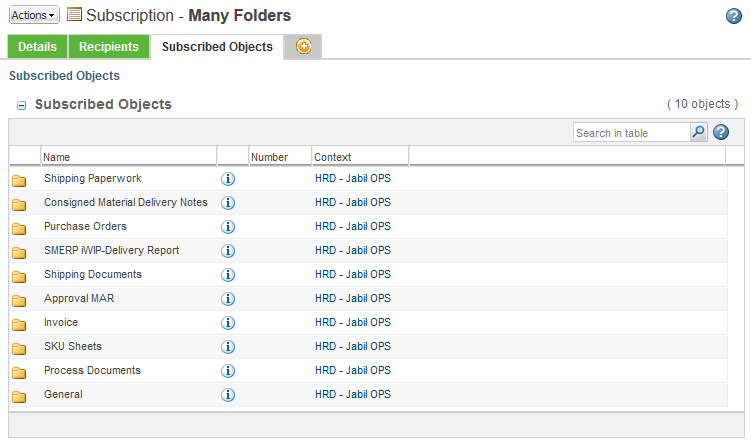Switch to the Recipients tab
The width and height of the screenshot is (751, 444).
pos(109,46)
